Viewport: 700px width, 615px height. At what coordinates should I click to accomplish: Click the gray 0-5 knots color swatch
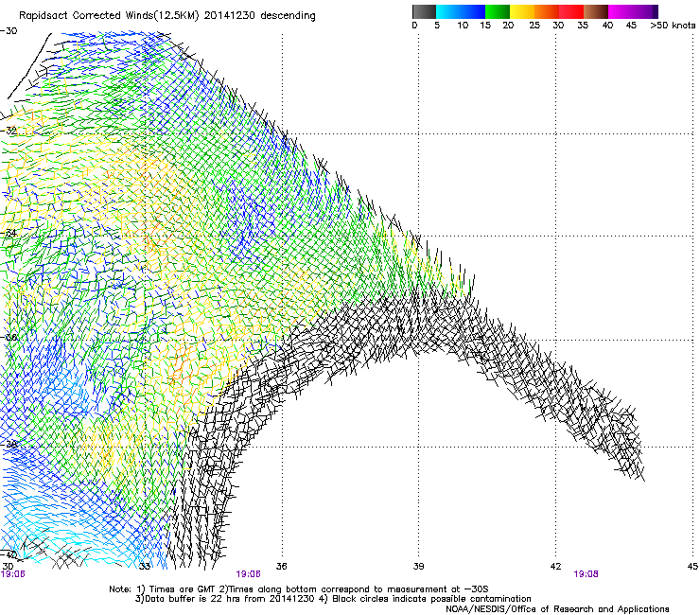(x=424, y=11)
